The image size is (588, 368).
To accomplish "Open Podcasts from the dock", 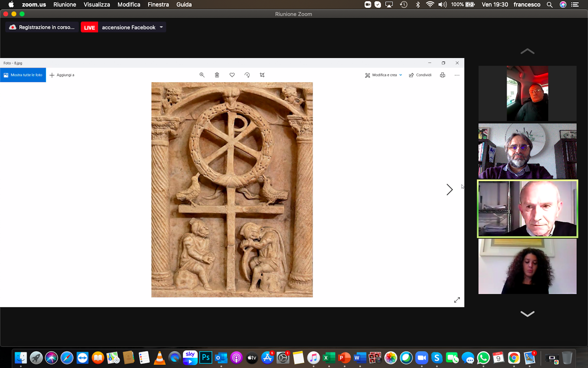I will tap(236, 358).
